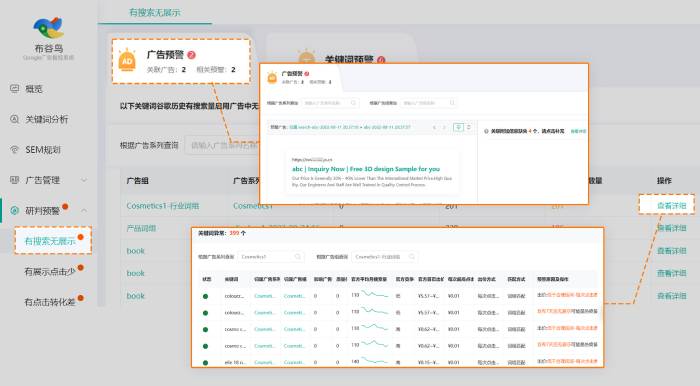Click the 概览 overview sidebar icon
Screen dimensions: 700x386
15,89
